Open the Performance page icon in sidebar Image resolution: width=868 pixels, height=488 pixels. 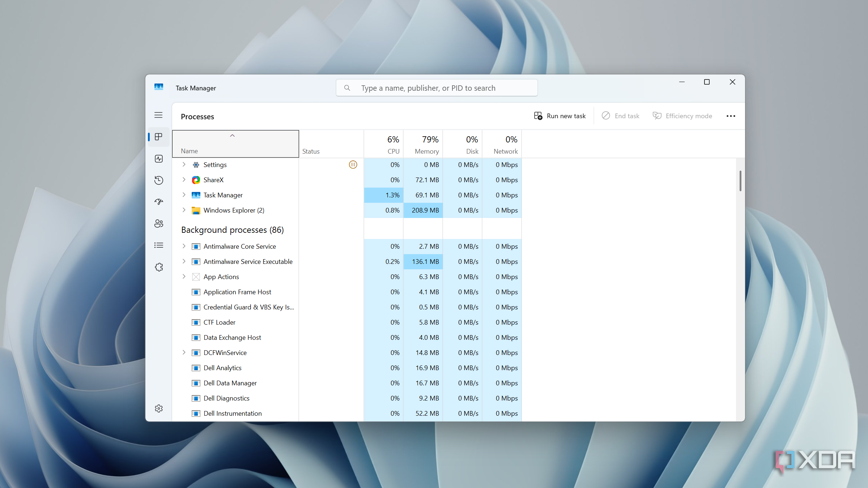pyautogui.click(x=158, y=158)
